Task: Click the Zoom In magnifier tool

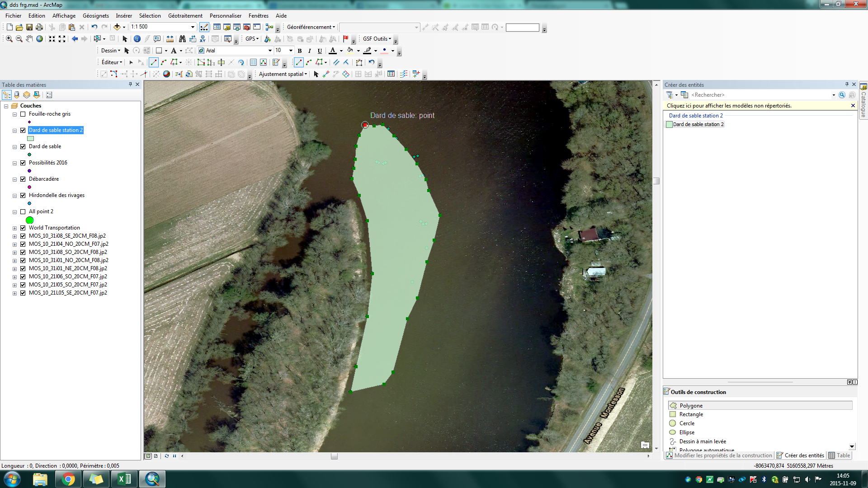Action: coord(9,39)
